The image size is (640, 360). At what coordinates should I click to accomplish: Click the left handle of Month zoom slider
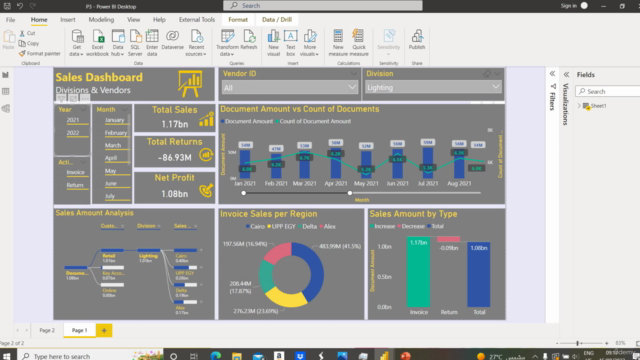pos(244,193)
